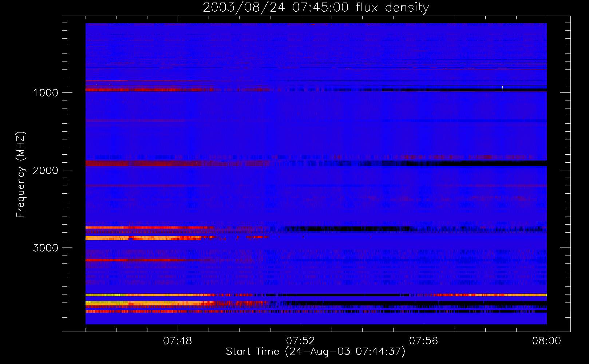Click the '07:48' time tick label
The height and width of the screenshot is (364, 589).
tap(178, 341)
